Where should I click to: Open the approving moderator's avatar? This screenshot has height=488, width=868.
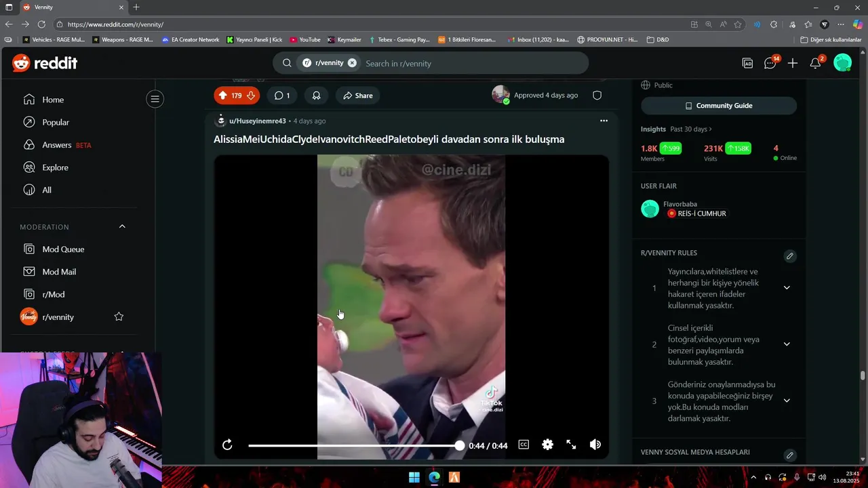[x=500, y=95]
